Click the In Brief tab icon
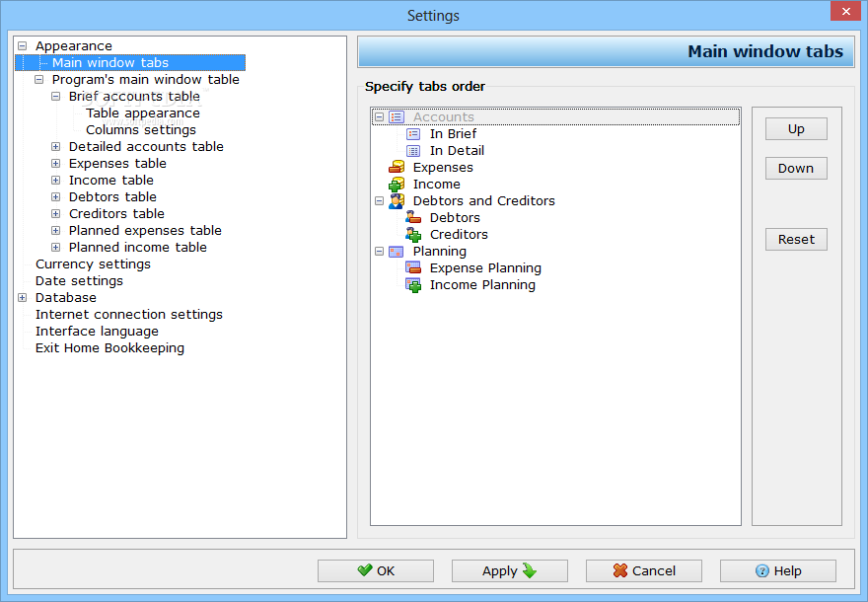868x602 pixels. 413,134
